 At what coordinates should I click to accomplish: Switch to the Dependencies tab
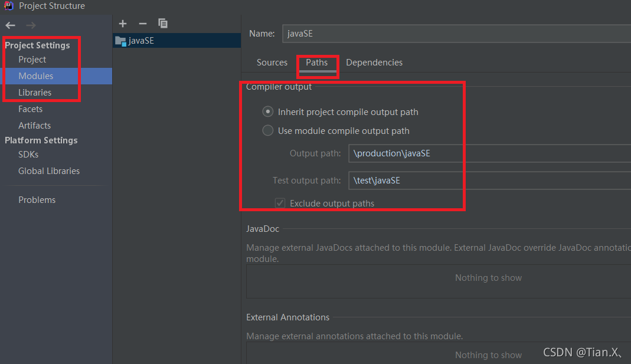tap(374, 63)
